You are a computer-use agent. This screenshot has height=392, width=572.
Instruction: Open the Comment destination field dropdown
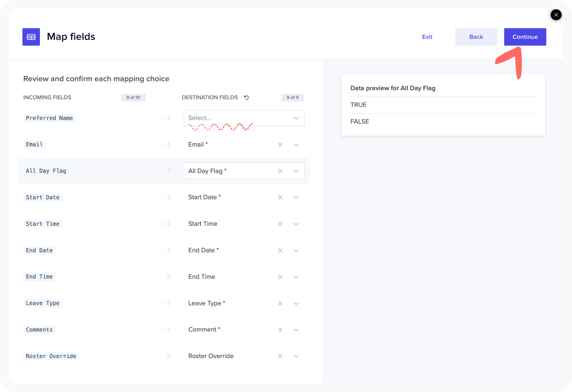pos(296,330)
